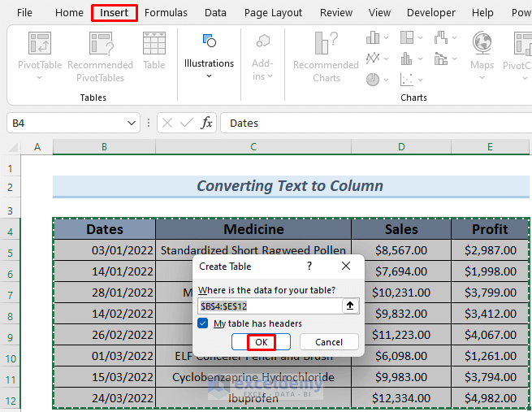Image resolution: width=532 pixels, height=412 pixels.
Task: Insert a combo chart
Action: (441, 59)
